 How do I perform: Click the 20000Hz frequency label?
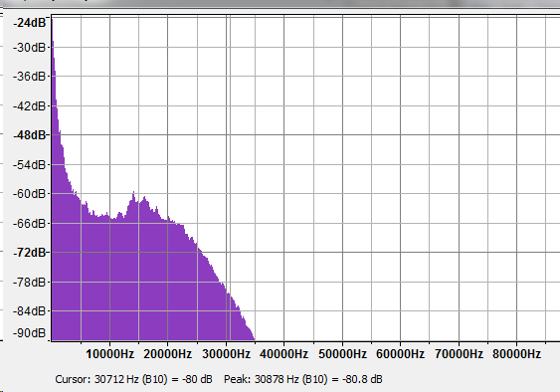click(168, 354)
